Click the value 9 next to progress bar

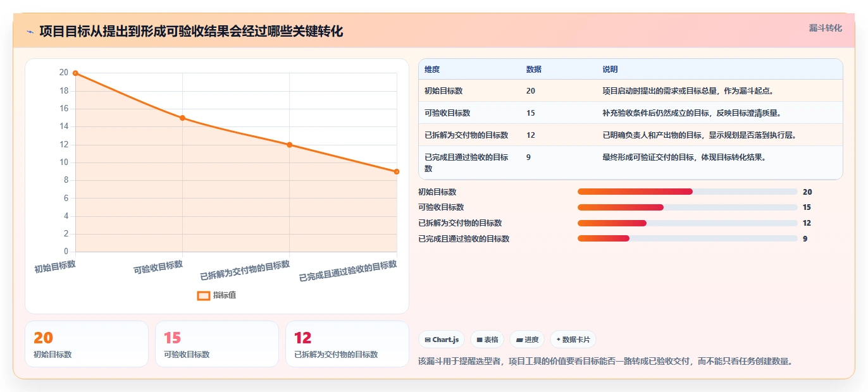tap(805, 239)
